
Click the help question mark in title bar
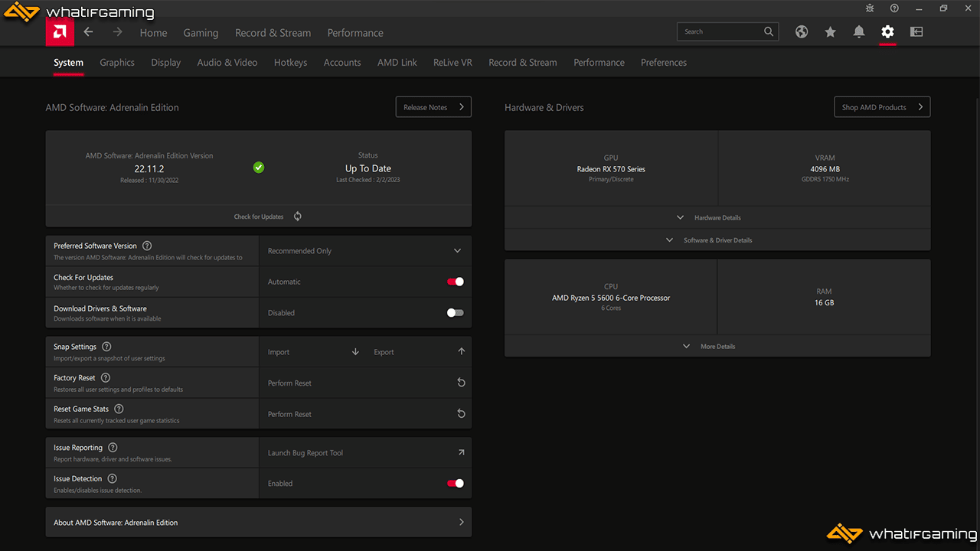click(894, 8)
